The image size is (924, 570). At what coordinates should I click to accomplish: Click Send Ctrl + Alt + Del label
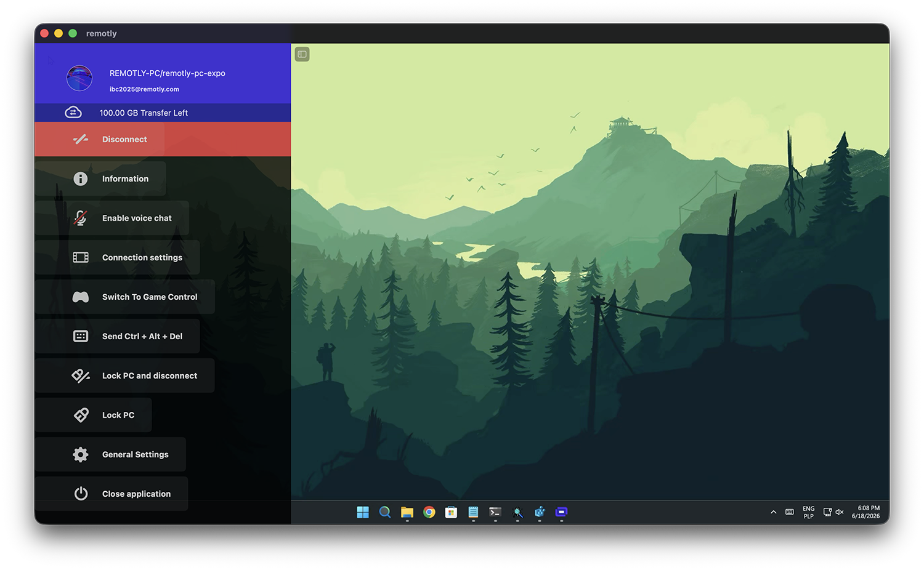(142, 336)
